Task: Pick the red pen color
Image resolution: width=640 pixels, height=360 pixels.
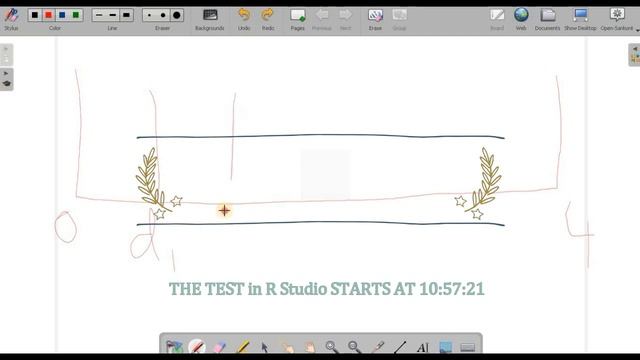Action: click(49, 16)
